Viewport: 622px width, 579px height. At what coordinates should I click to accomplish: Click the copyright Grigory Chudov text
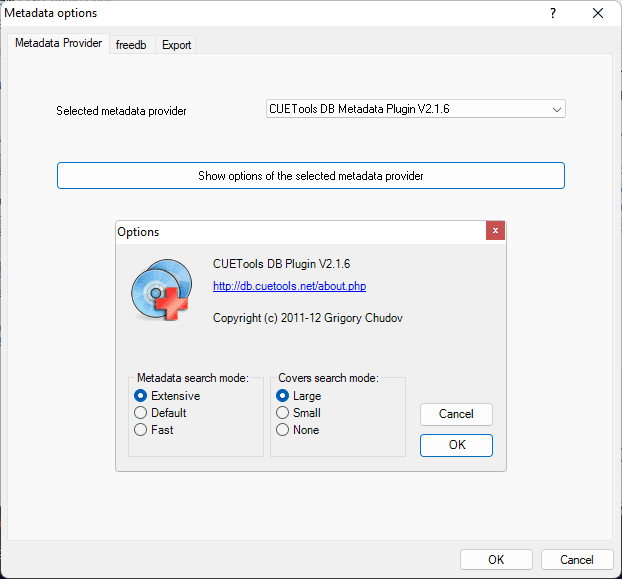[x=308, y=318]
